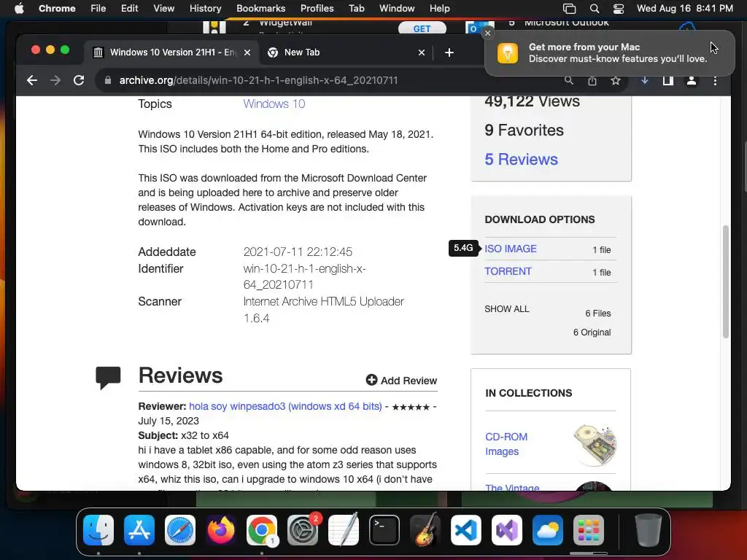
Task: Open the History menu
Action: [205, 8]
